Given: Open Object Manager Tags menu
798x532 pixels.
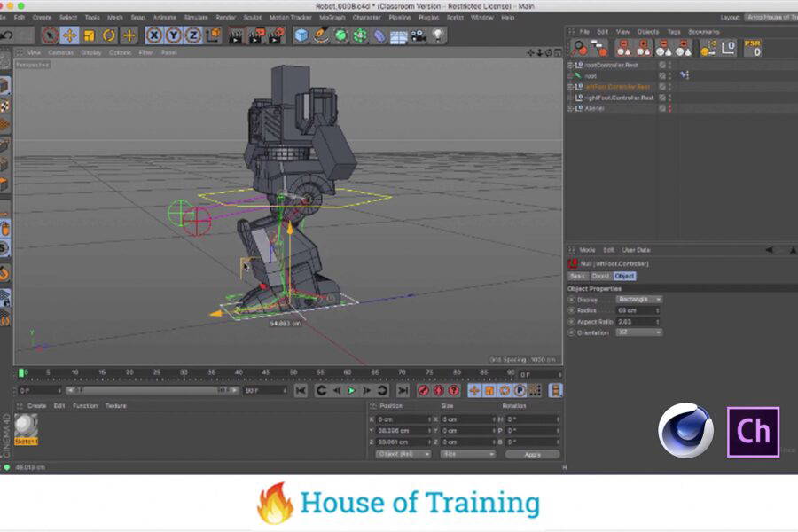Looking at the screenshot, I should coord(674,32).
